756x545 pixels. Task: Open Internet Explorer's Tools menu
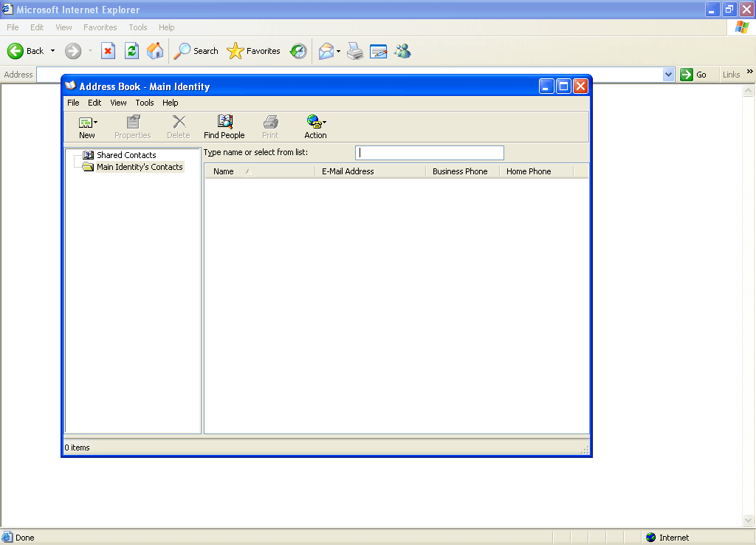click(x=138, y=27)
